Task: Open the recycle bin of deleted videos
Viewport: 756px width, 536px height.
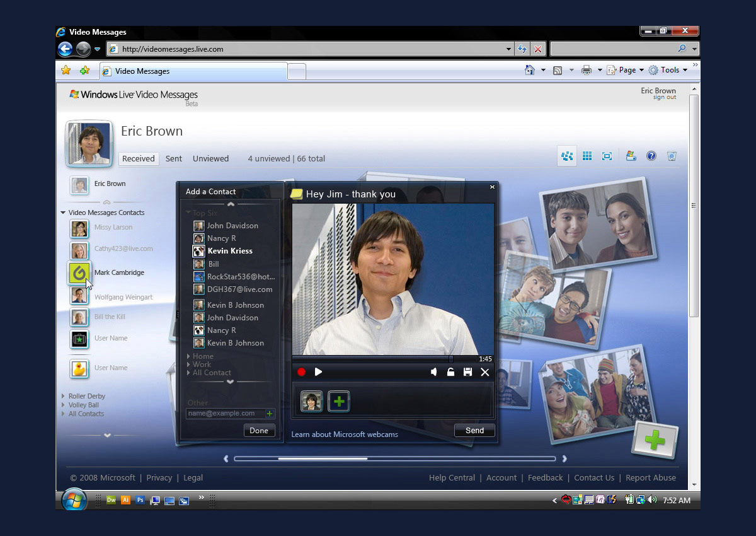Action: coord(672,156)
